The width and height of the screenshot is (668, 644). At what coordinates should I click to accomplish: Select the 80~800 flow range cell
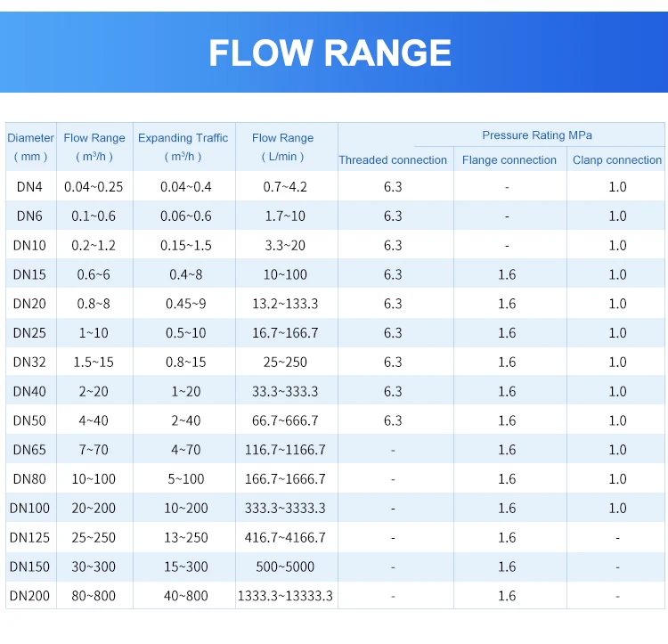click(x=94, y=595)
